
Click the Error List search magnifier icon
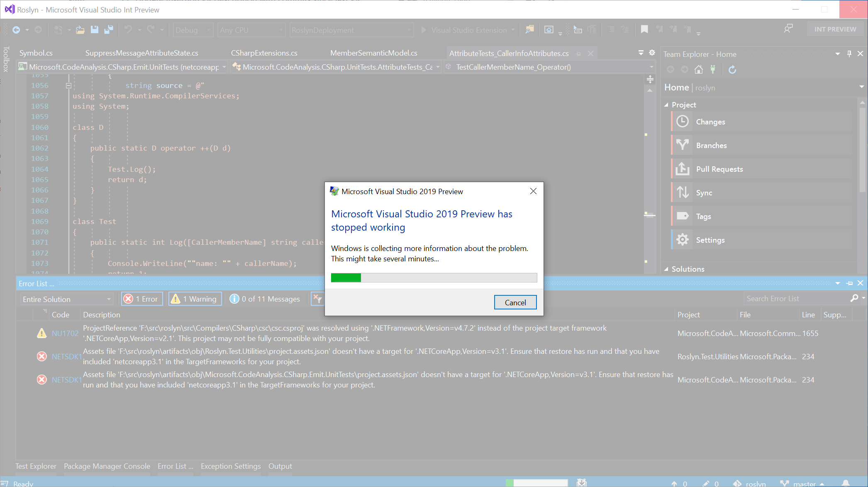pos(854,298)
